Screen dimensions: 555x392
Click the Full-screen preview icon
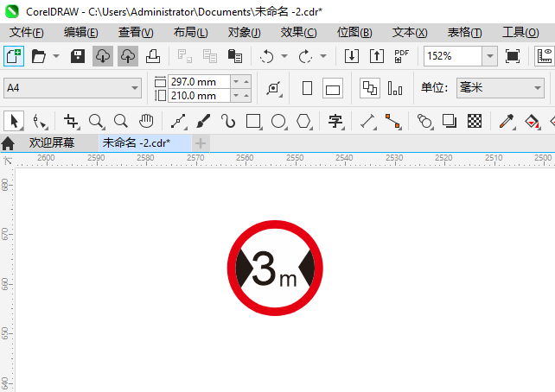[x=513, y=56]
